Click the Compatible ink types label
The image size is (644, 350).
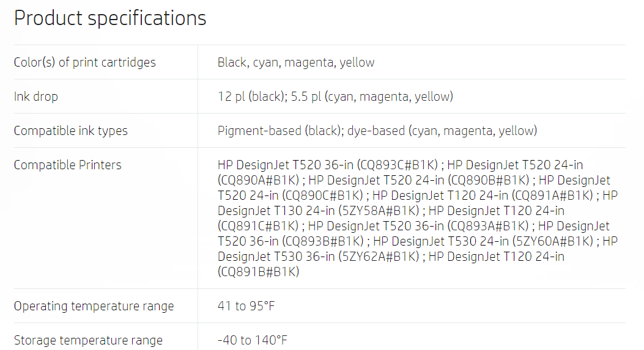click(70, 131)
